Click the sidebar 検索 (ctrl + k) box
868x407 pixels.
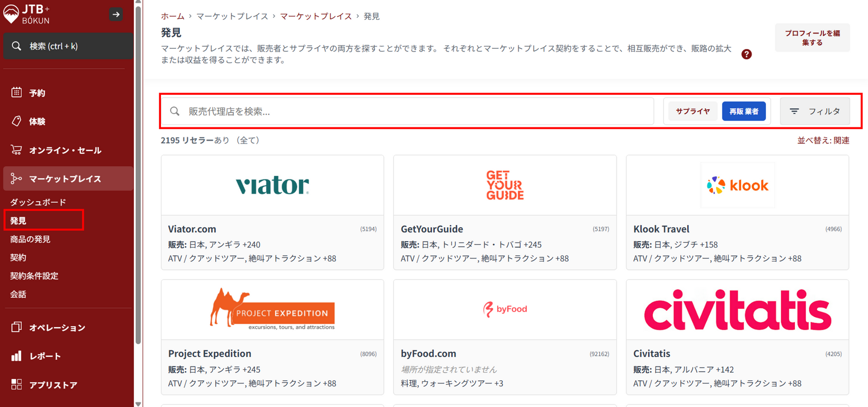[68, 46]
